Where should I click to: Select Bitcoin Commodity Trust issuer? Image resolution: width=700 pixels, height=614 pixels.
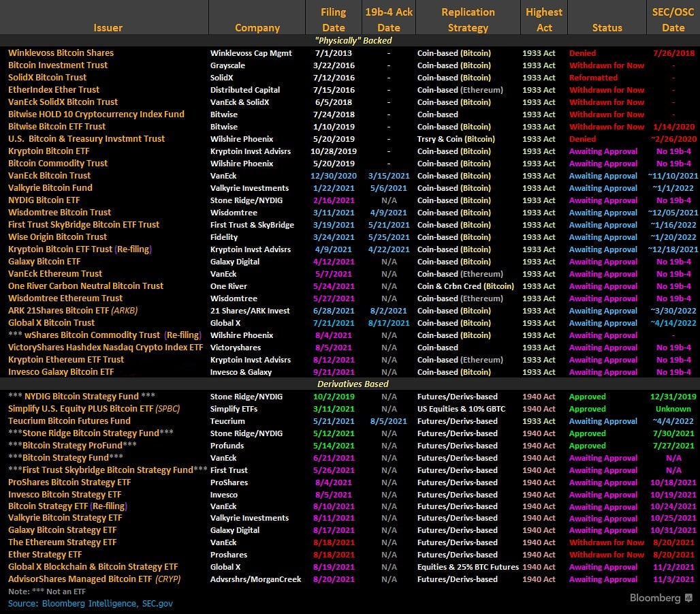(x=58, y=164)
